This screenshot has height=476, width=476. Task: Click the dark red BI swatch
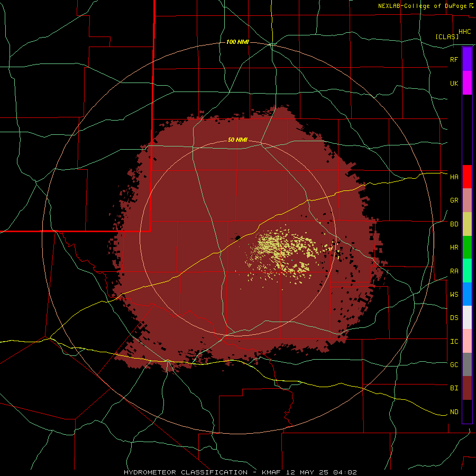pos(467,388)
